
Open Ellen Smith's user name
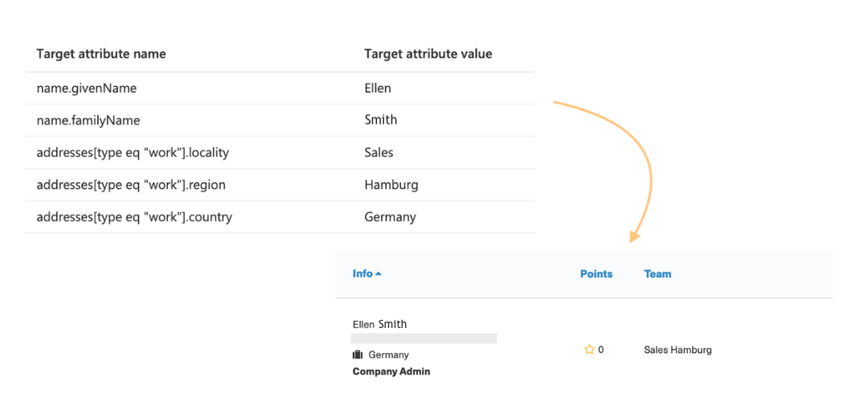click(379, 324)
